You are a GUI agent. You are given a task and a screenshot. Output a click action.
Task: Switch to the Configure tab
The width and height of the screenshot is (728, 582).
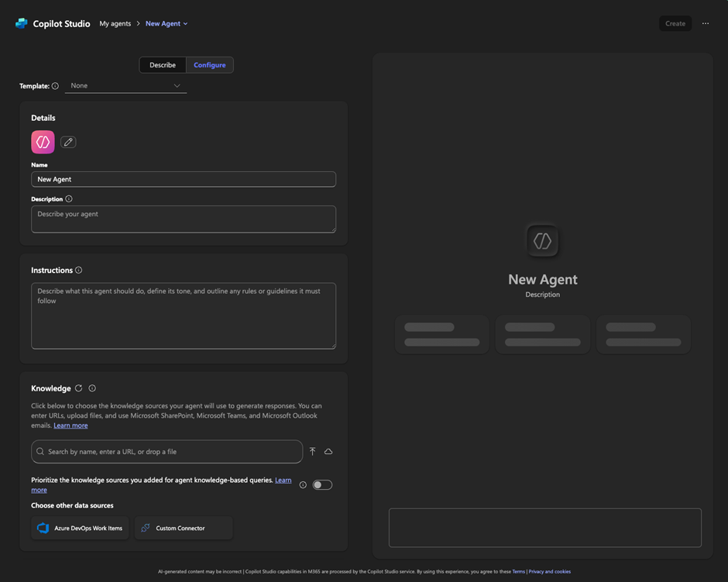(x=210, y=65)
